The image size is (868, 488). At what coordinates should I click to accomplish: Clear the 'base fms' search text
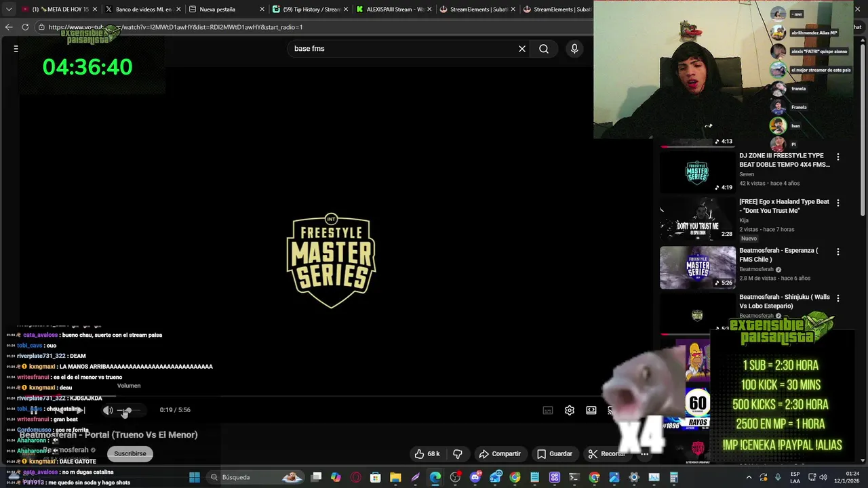click(522, 49)
